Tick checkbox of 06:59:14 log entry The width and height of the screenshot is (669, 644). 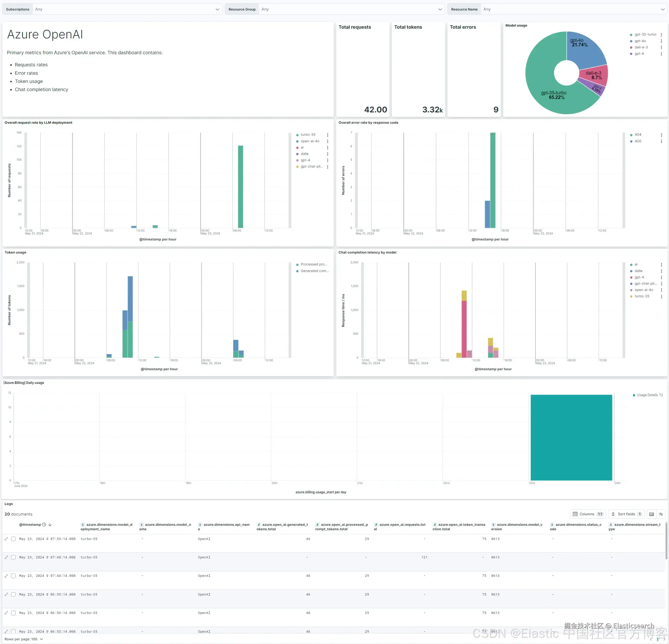click(x=13, y=595)
